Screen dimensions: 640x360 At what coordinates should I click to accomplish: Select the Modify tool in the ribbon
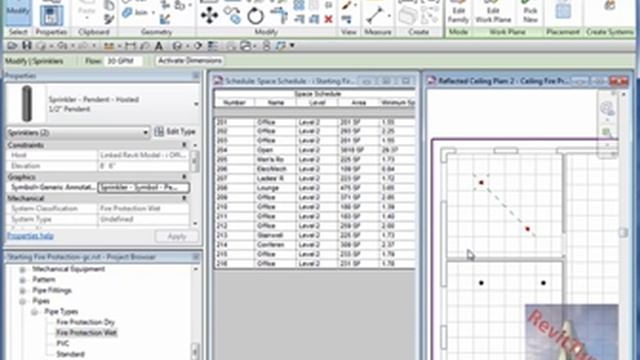click(x=18, y=12)
